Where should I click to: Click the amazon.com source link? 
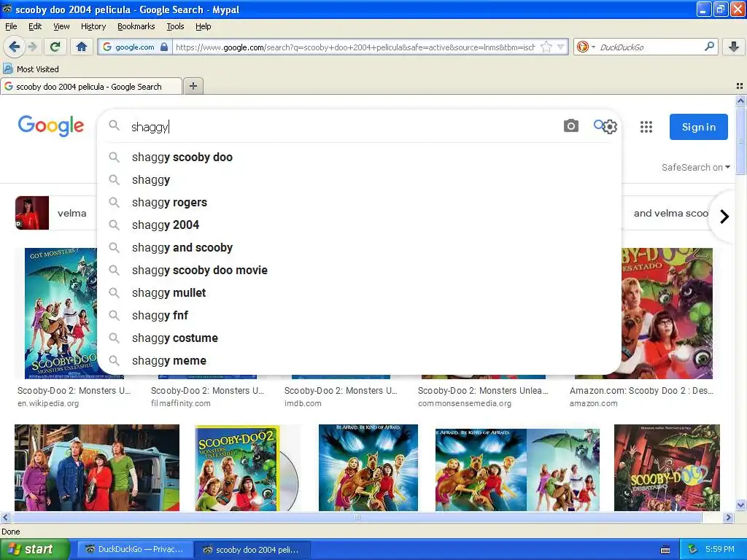(x=594, y=403)
